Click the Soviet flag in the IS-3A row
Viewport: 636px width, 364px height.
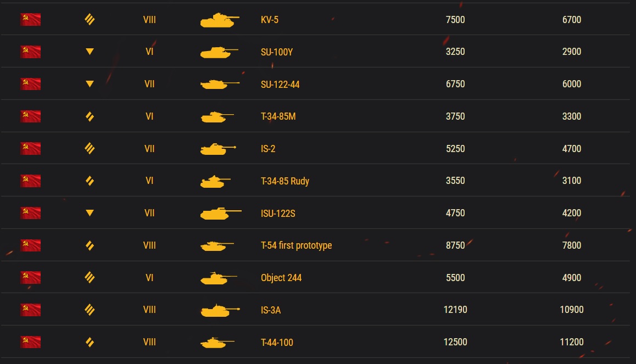[30, 310]
